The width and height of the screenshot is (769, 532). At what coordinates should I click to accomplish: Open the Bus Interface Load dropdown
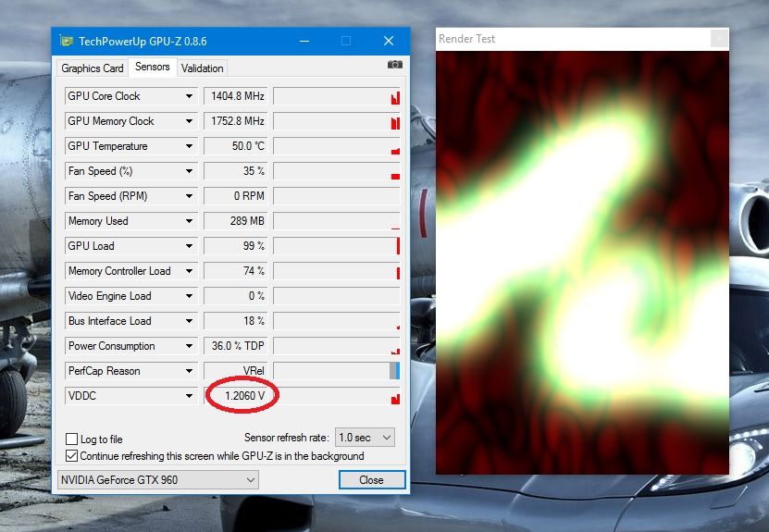(190, 321)
